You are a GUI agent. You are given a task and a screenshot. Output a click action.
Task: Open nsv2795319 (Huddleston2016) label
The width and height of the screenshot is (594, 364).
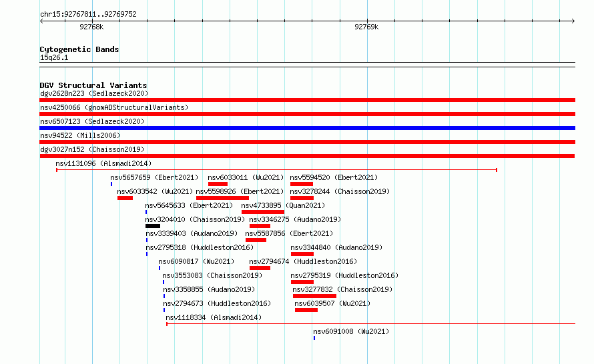pos(344,275)
